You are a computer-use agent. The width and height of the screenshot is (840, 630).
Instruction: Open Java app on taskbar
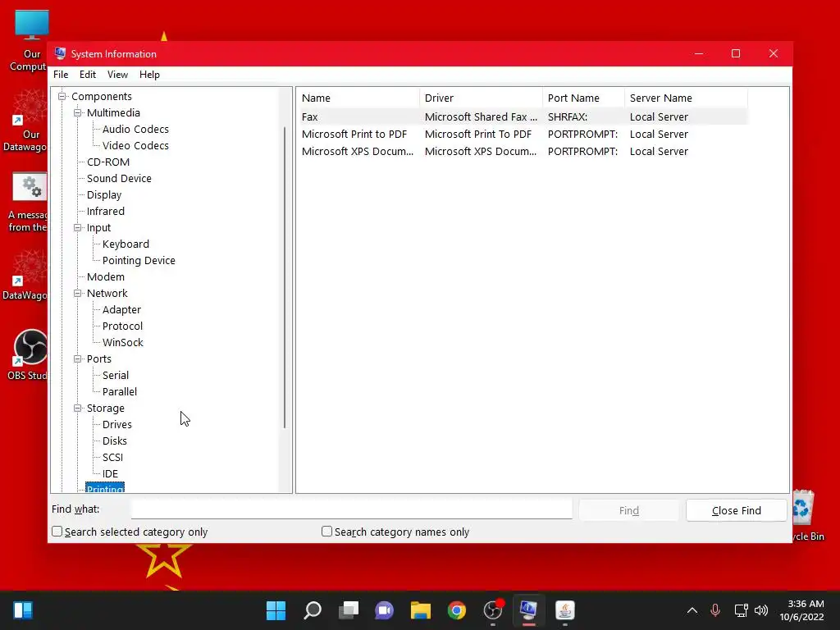tap(564, 610)
